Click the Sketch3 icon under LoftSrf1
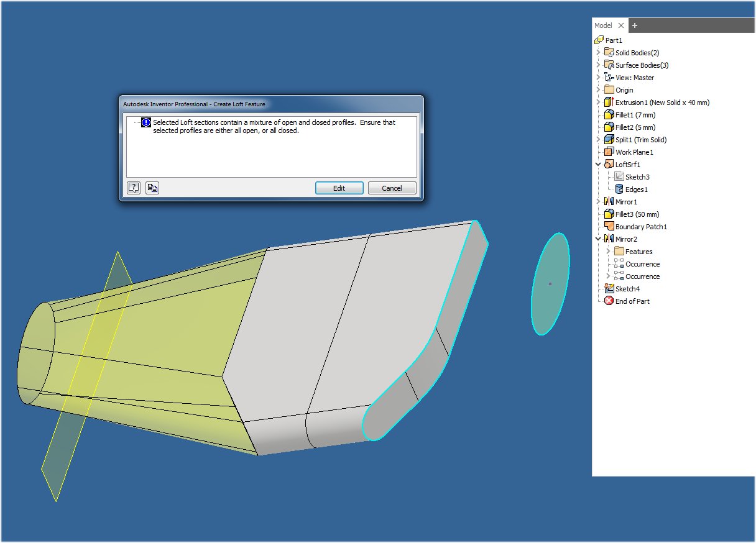 [619, 176]
